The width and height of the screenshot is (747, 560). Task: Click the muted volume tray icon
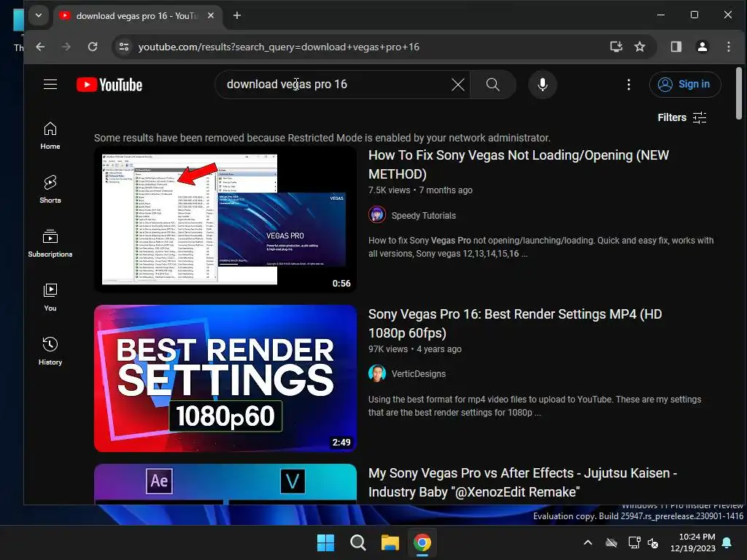click(653, 542)
